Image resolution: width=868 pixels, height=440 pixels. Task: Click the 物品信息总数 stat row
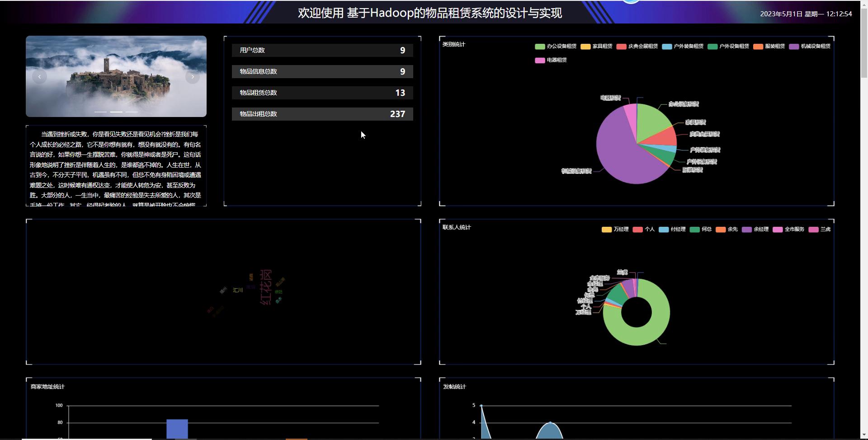pyautogui.click(x=322, y=71)
